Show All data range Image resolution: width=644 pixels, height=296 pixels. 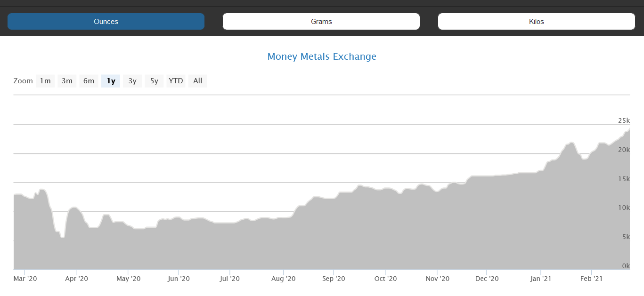pyautogui.click(x=198, y=81)
